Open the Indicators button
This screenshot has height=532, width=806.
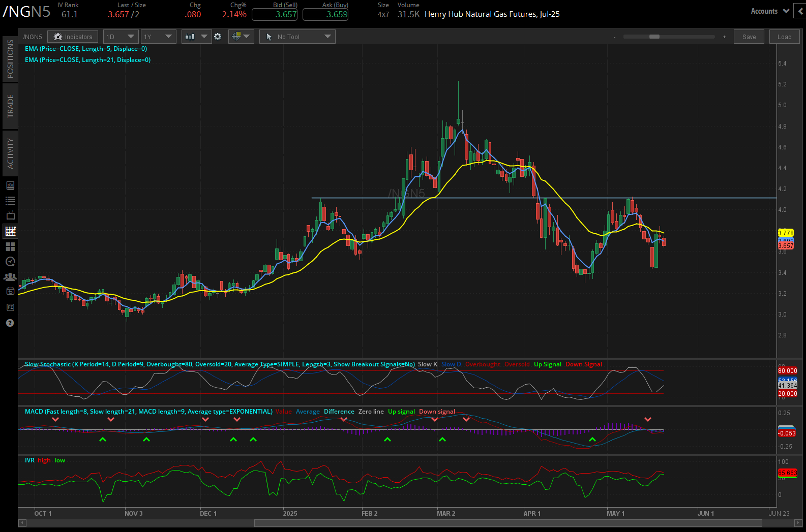[x=73, y=37]
